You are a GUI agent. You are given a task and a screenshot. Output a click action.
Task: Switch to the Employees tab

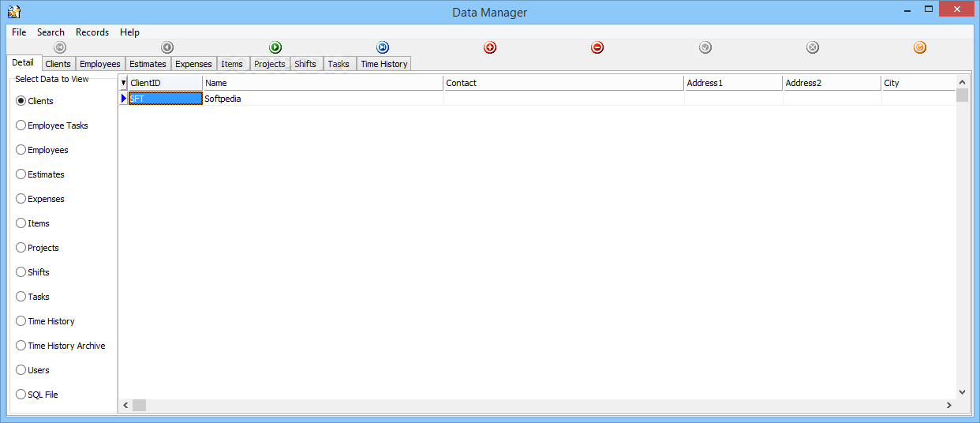point(100,64)
